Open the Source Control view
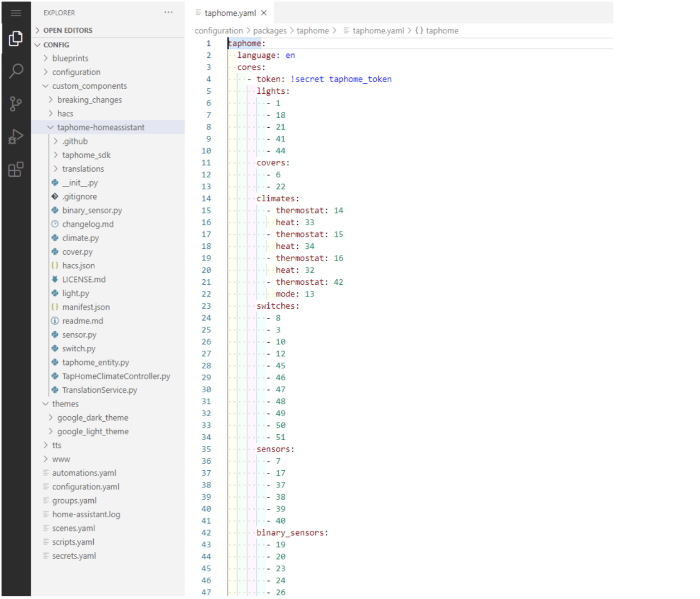 pyautogui.click(x=16, y=104)
